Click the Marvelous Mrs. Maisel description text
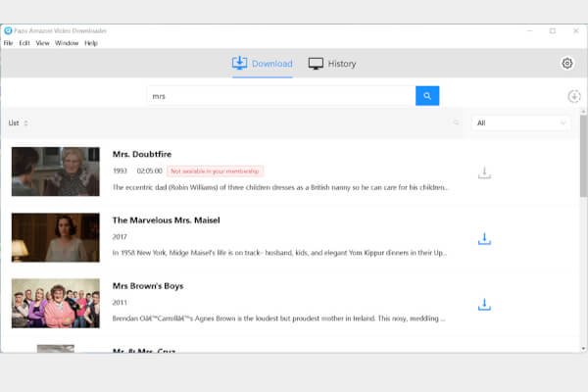Image resolution: width=588 pixels, height=392 pixels. point(279,253)
